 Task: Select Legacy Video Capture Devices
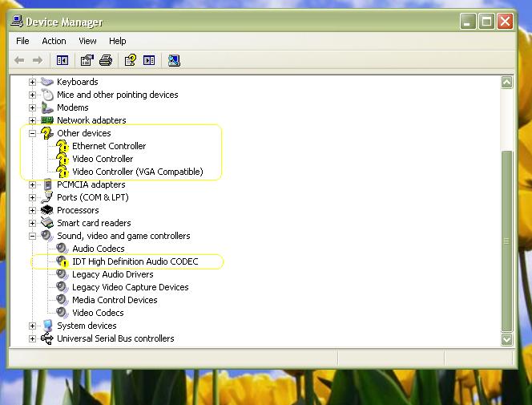(131, 287)
